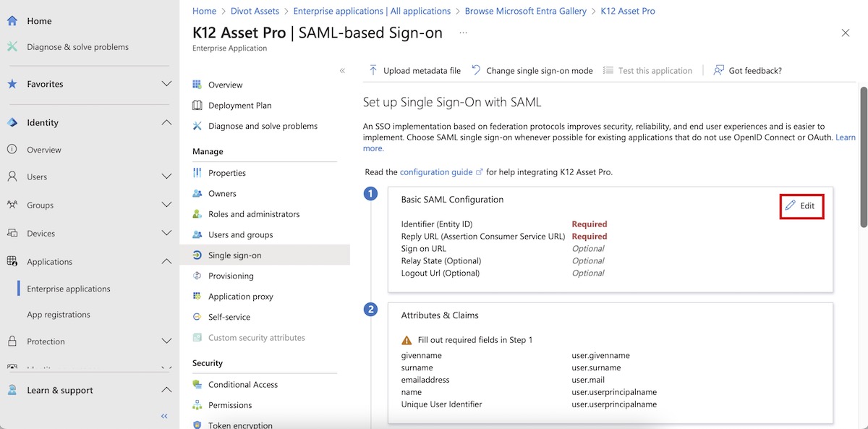Image resolution: width=868 pixels, height=429 pixels.
Task: Expand the Groups section chevron
Action: 166,205
